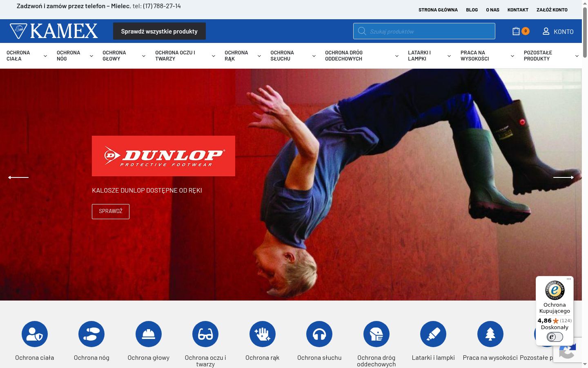Click the phone number (17) 788-27-14
Image resolution: width=588 pixels, height=368 pixels.
(162, 6)
